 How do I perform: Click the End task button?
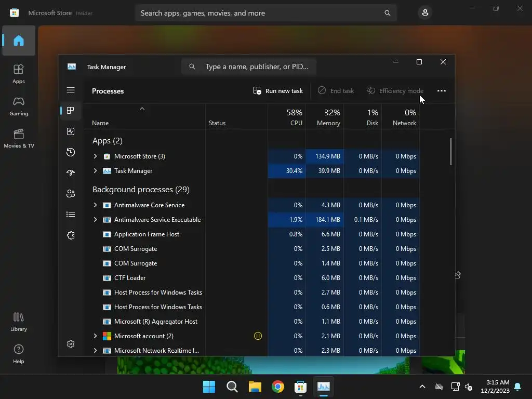click(x=336, y=90)
